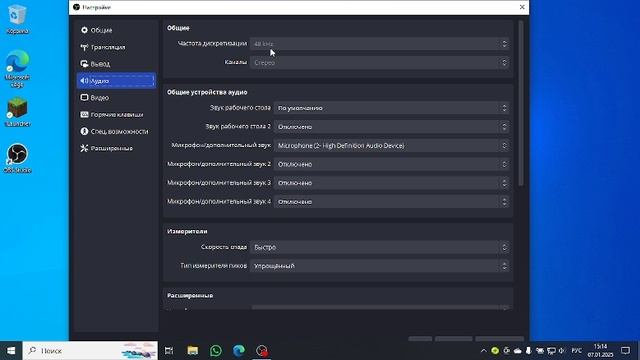Switch the РУС input language indicator

click(576, 351)
